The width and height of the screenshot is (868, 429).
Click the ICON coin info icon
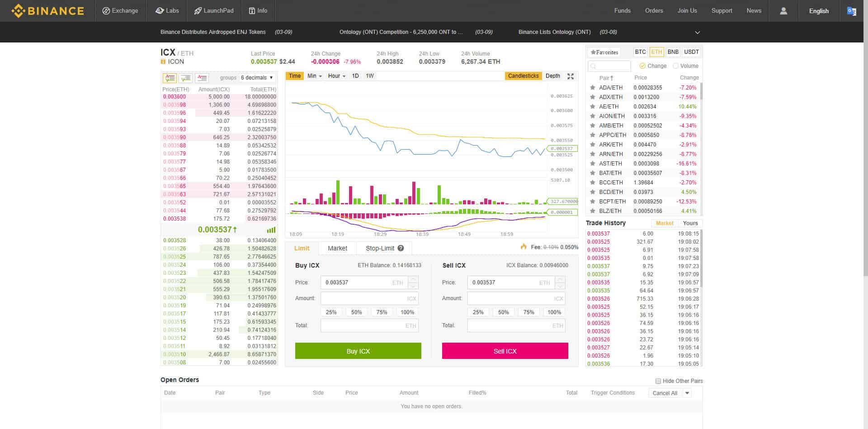(163, 62)
